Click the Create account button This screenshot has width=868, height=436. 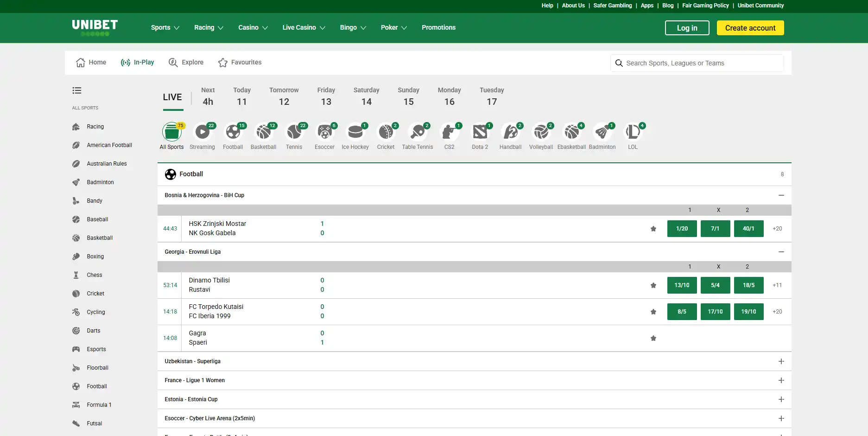750,28
